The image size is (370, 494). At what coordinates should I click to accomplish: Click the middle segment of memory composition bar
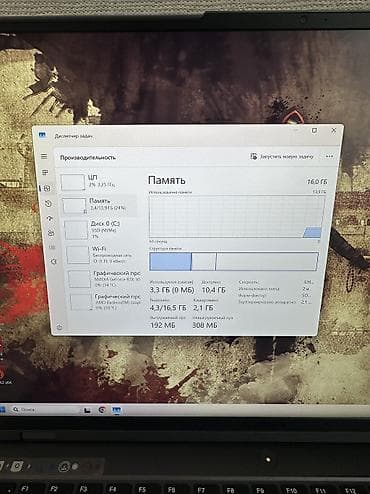[x=204, y=261]
